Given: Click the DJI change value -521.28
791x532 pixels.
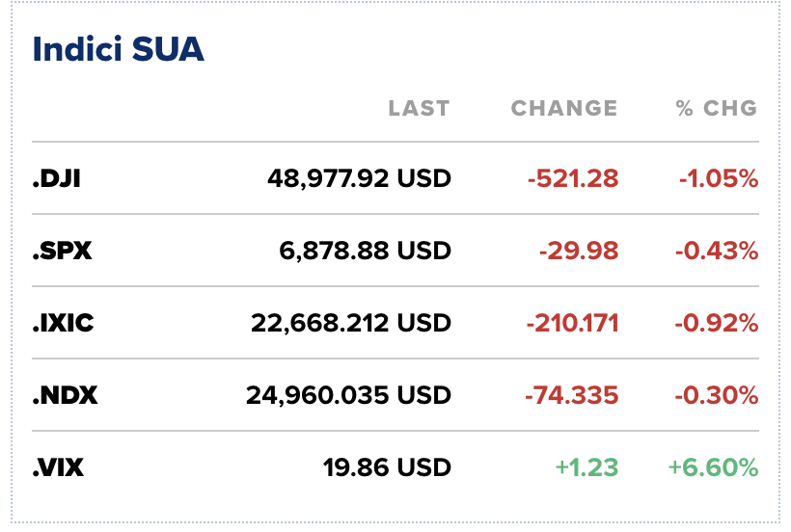Looking at the screenshot, I should [572, 178].
